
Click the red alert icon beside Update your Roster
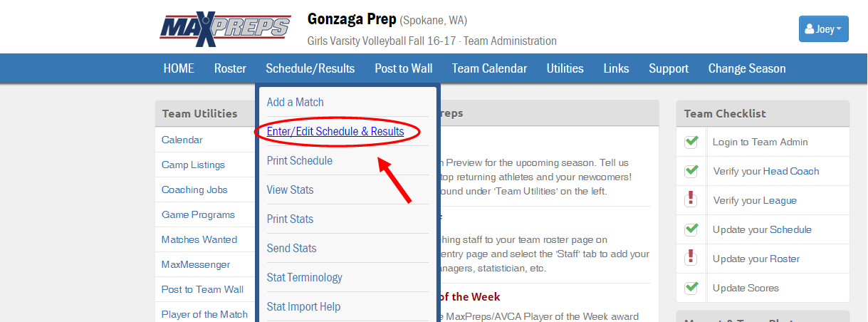click(691, 259)
